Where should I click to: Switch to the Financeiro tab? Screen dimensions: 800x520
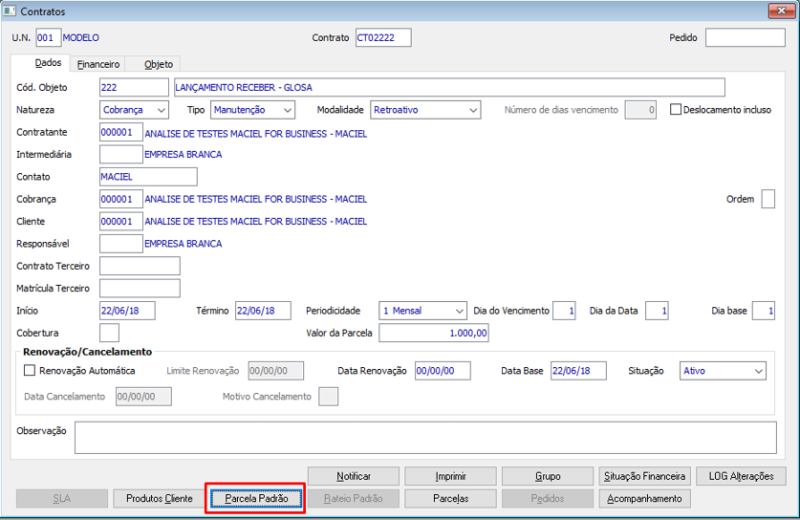(98, 64)
